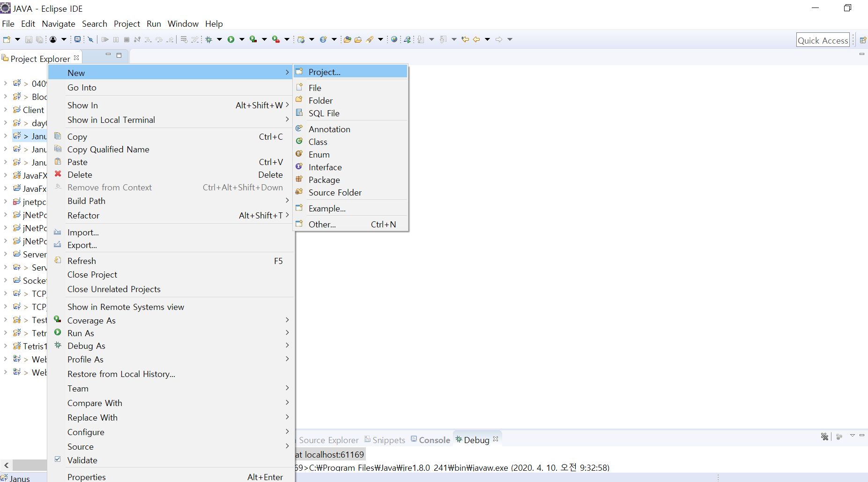This screenshot has width=868, height=482.
Task: Click the Step Over toolbar icon
Action: 159,39
